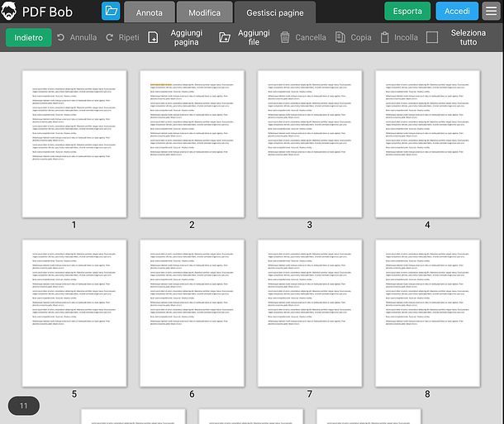Click the add page document icon

point(153,37)
